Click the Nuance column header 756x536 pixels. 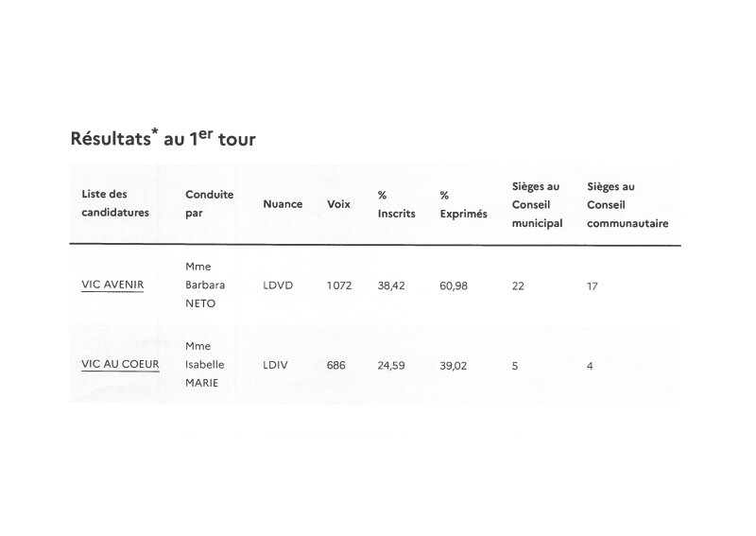coord(283,204)
